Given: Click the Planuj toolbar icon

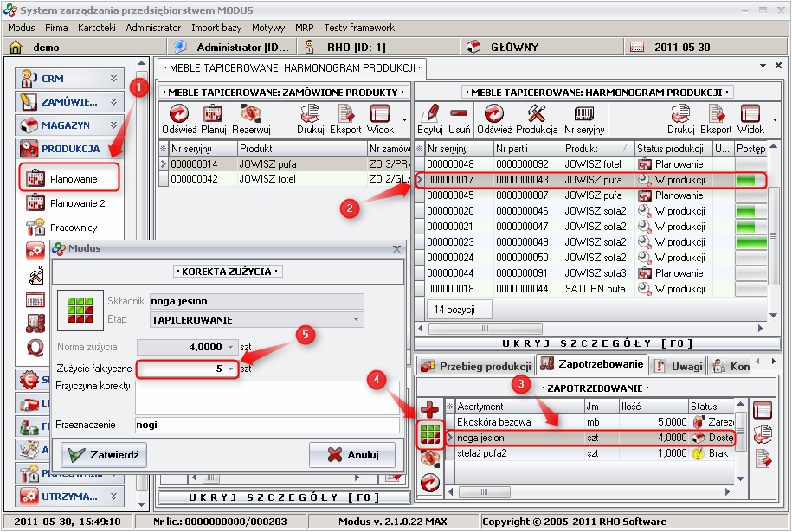Looking at the screenshot, I should (x=214, y=114).
